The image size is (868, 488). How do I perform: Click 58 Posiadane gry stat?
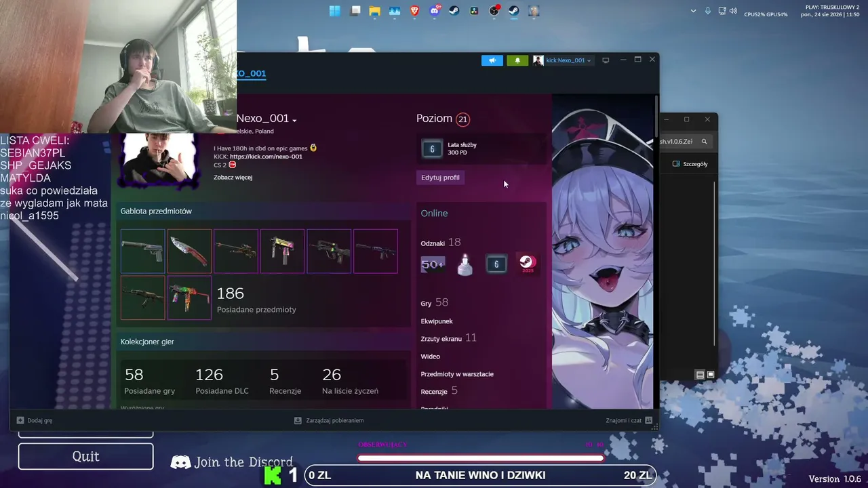(149, 381)
